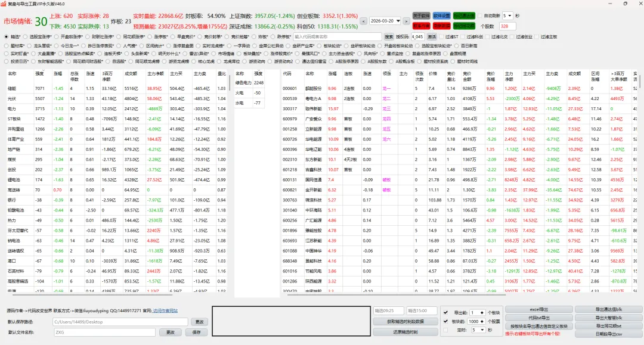Select the 开盘啦涨停 radio option

[56, 37]
